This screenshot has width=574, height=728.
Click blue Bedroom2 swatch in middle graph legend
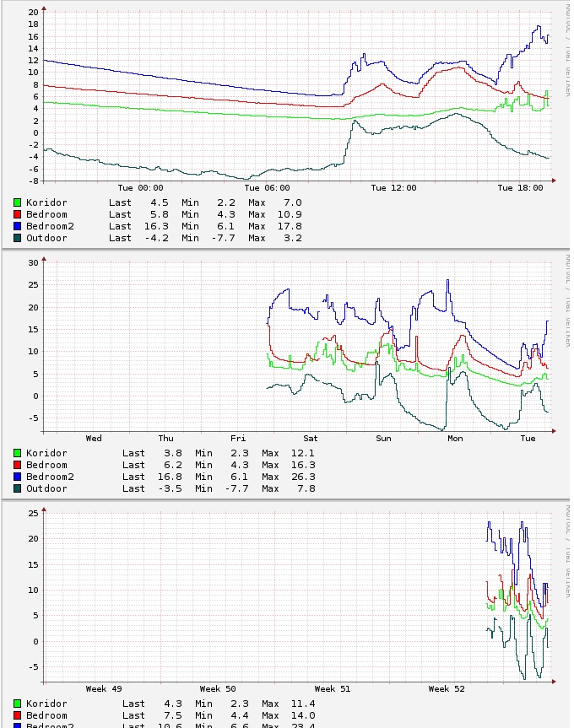tap(18, 477)
